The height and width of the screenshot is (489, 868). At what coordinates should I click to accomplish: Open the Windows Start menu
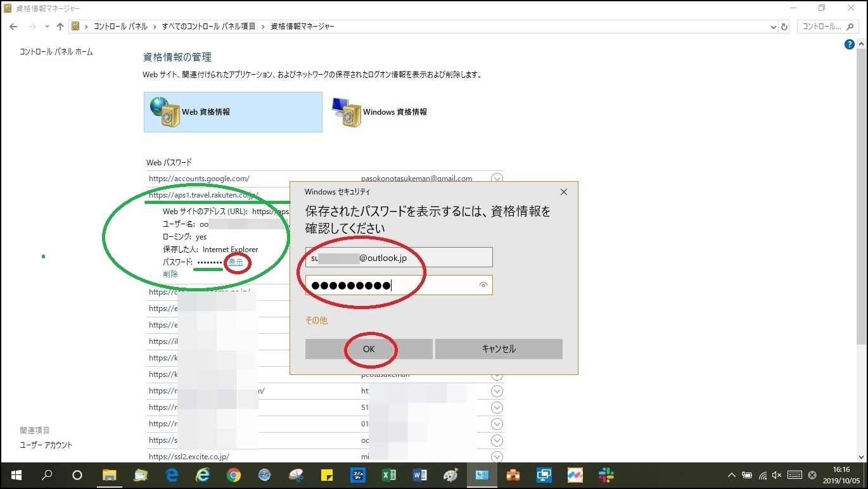click(16, 475)
